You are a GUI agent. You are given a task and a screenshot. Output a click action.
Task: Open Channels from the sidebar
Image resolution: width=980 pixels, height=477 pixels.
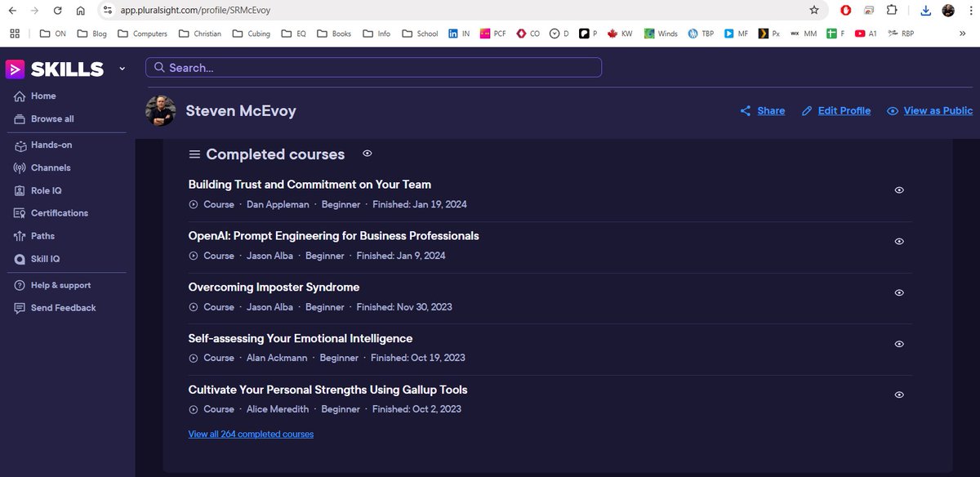click(x=42, y=167)
